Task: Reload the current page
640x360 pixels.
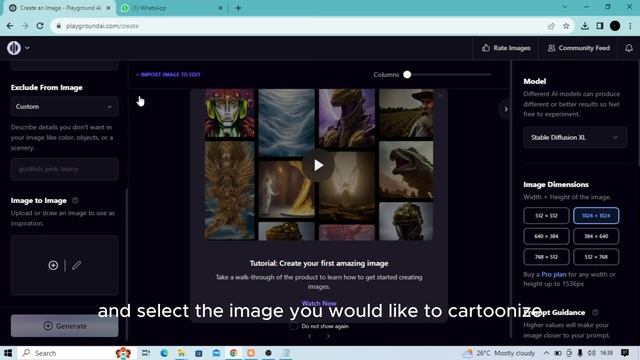Action: pyautogui.click(x=40, y=26)
